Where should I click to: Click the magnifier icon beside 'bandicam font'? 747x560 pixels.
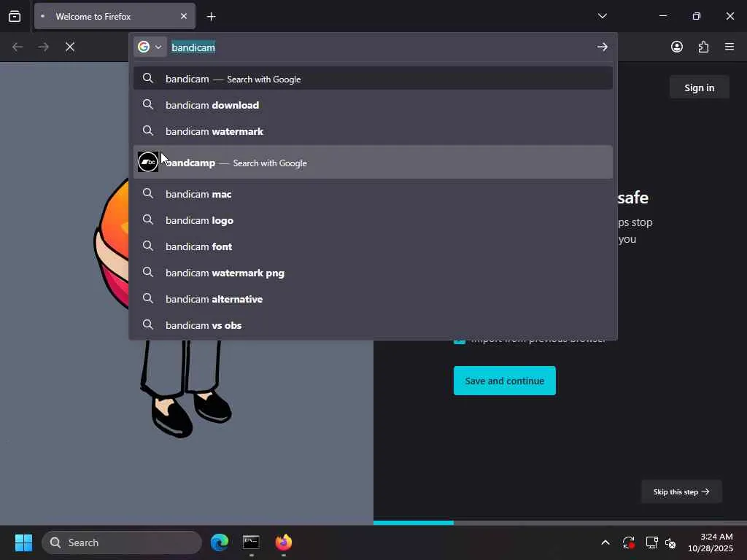click(148, 246)
